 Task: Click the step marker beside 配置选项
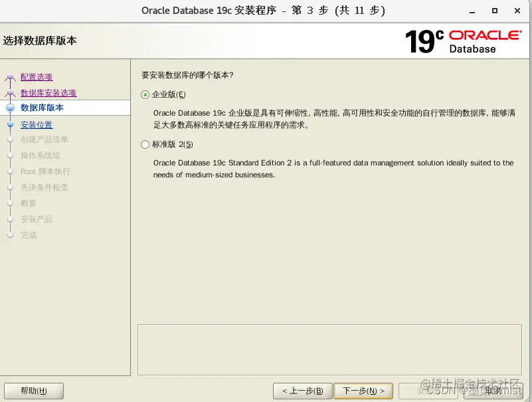[x=11, y=78]
